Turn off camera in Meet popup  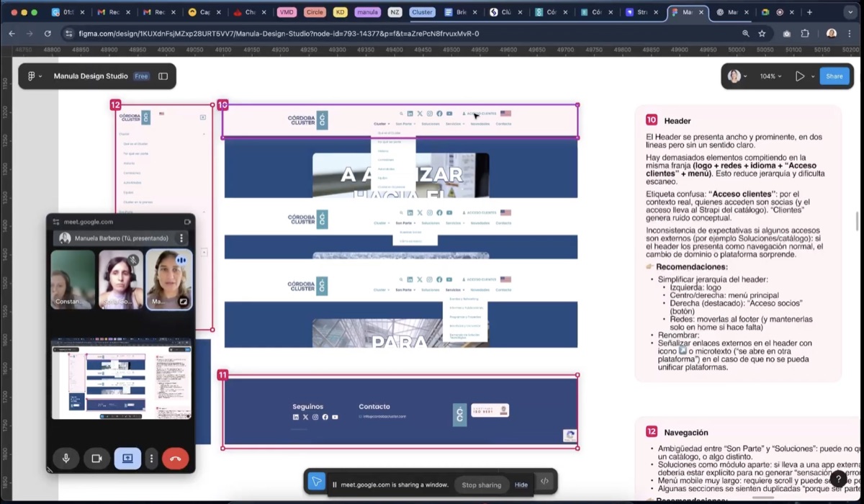pos(96,459)
